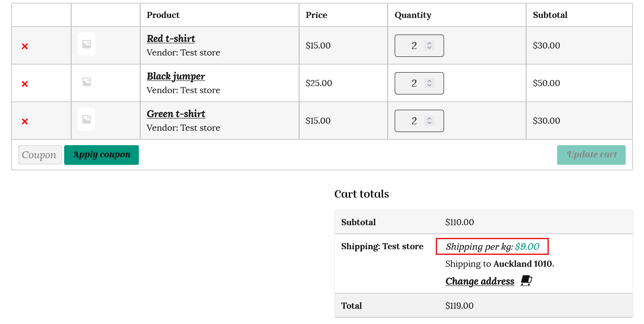
Task: Remove Red t-shirt from cart
Action: [25, 46]
